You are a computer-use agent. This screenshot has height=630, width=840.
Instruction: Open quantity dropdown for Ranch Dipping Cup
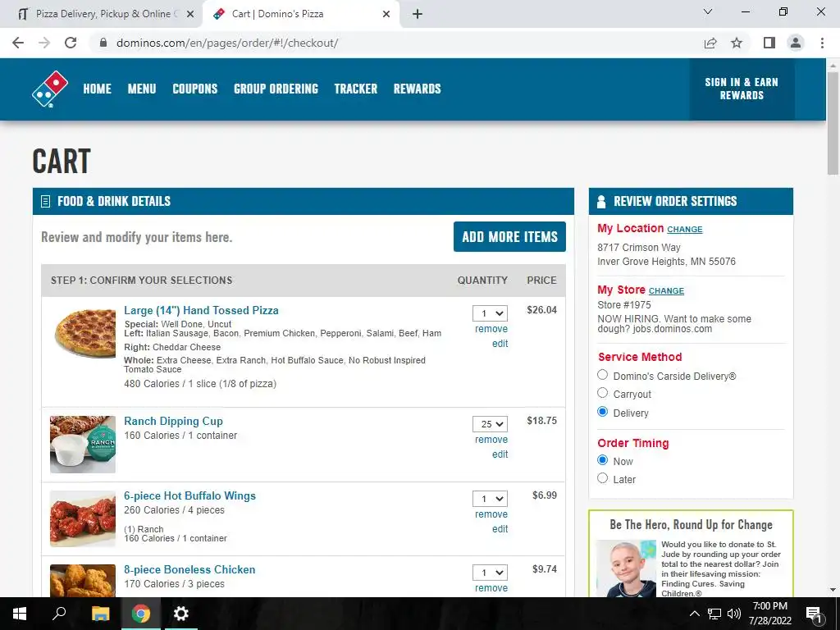coord(491,424)
